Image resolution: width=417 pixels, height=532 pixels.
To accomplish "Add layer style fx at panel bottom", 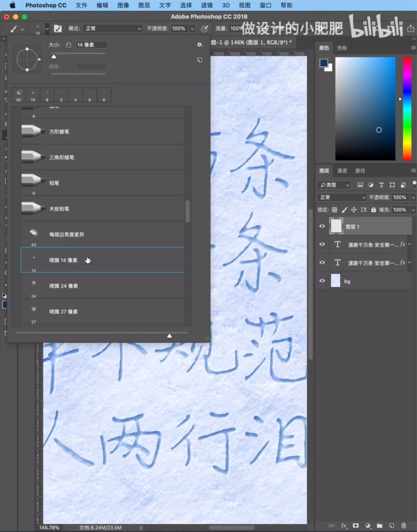I will (x=344, y=526).
